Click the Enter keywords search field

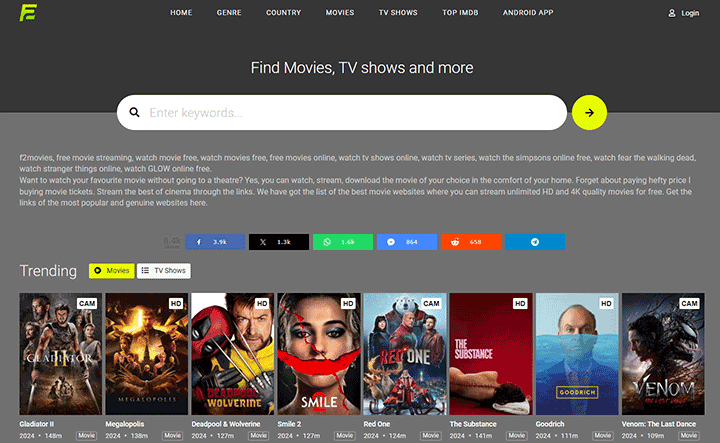coord(342,112)
